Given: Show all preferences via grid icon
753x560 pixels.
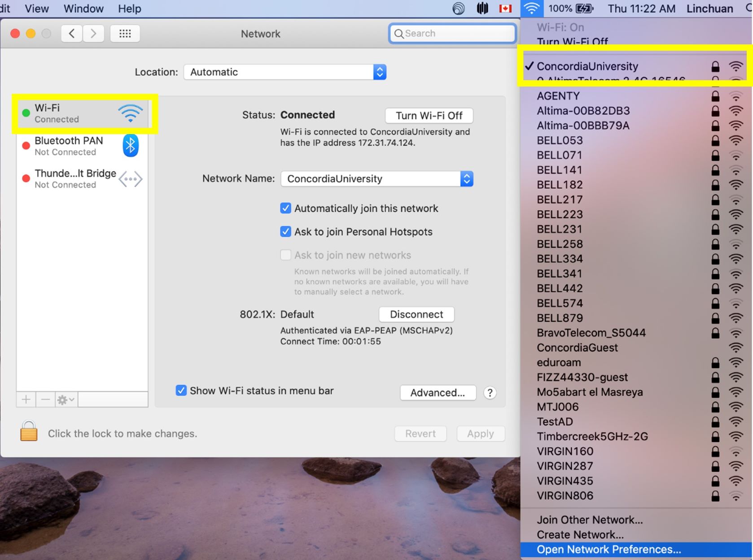Looking at the screenshot, I should point(125,33).
